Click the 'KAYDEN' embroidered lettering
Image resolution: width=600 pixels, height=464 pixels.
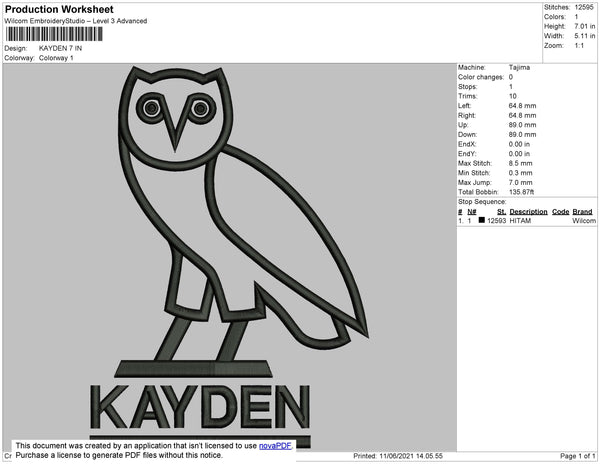200,407
